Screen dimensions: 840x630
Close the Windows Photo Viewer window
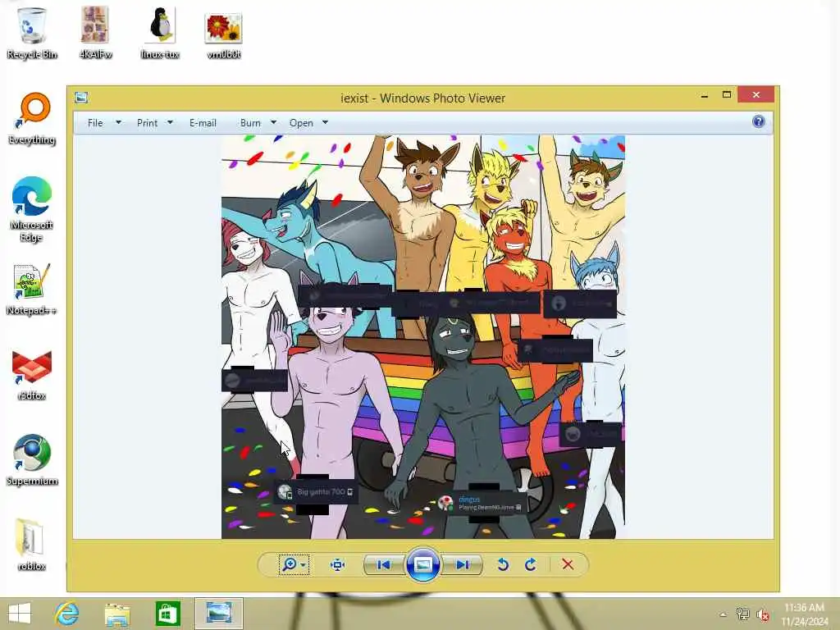pos(756,95)
